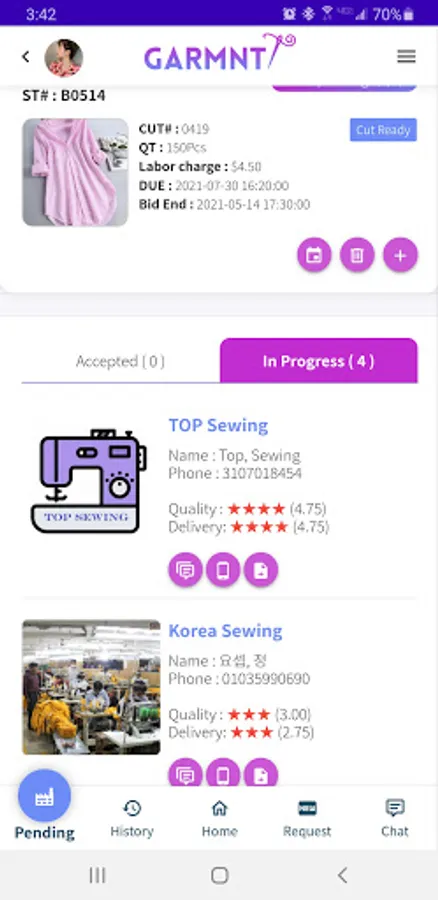Tap the phone icon for Korea Sewing
The height and width of the screenshot is (900, 438).
click(x=223, y=773)
